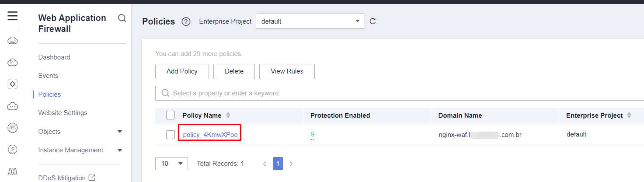Expand the Objects menu section

click(120, 132)
